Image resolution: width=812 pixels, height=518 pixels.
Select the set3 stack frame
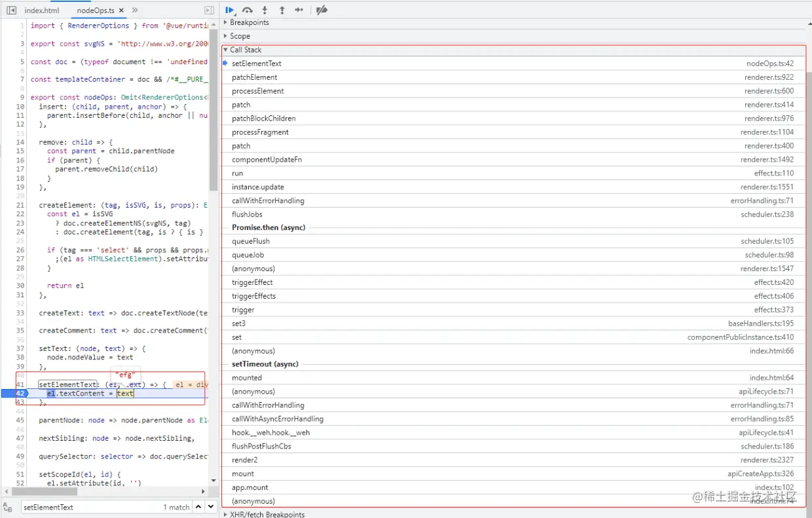[514, 324]
